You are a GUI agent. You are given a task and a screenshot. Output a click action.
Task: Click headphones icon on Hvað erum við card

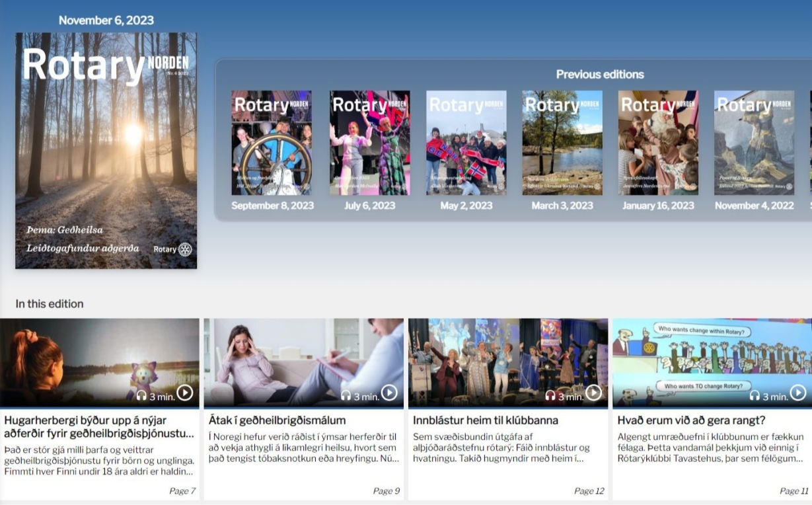tap(755, 396)
